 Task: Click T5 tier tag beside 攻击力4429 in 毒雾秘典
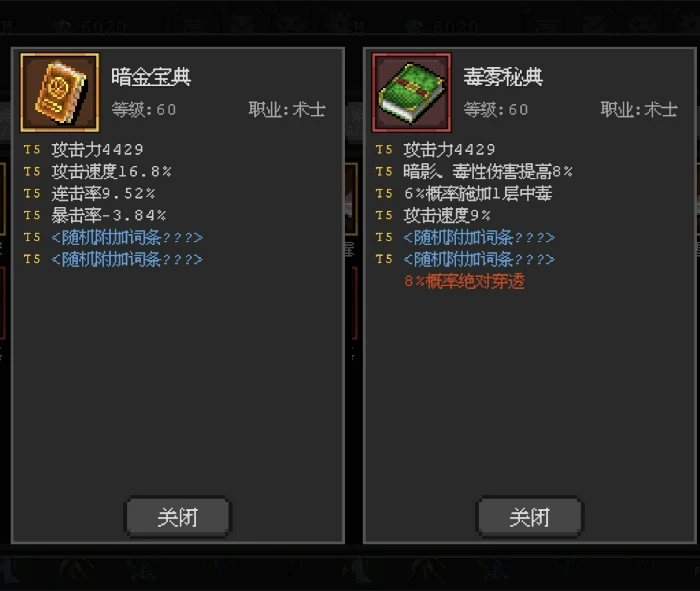[384, 150]
